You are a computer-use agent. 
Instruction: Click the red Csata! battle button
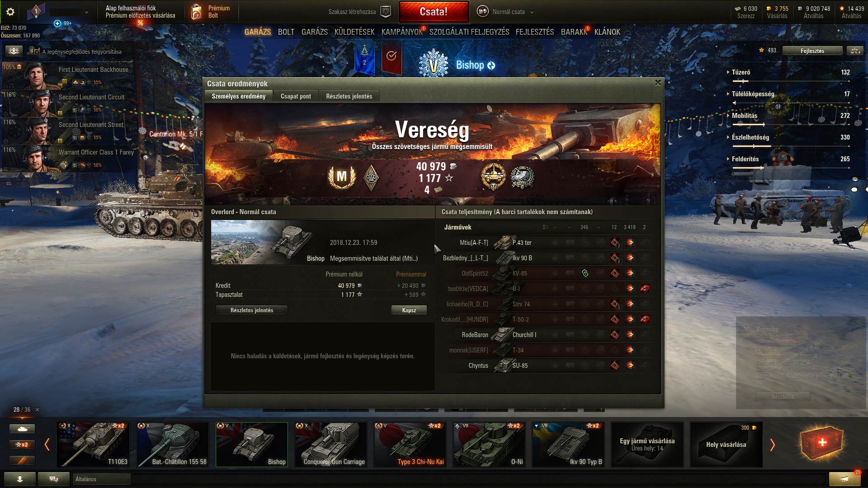(434, 12)
